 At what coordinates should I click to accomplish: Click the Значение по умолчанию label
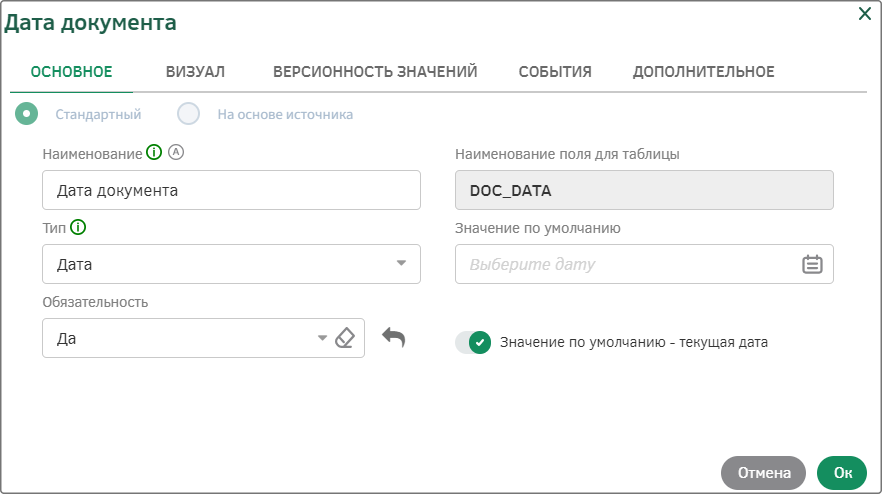538,228
